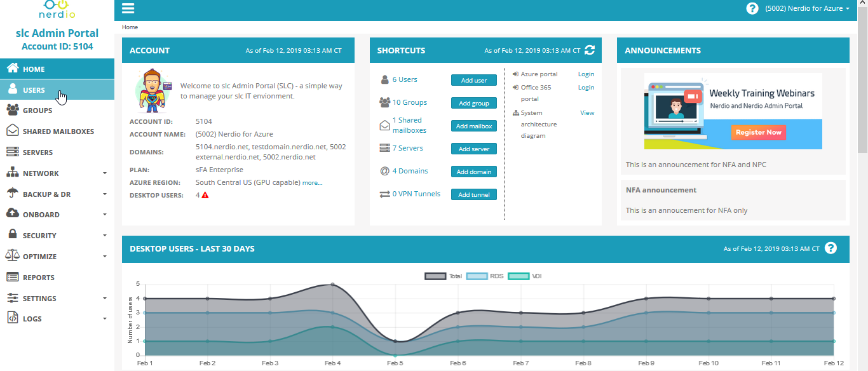Click the help question mark in top bar
Viewport: 868px width, 371px height.
point(752,8)
